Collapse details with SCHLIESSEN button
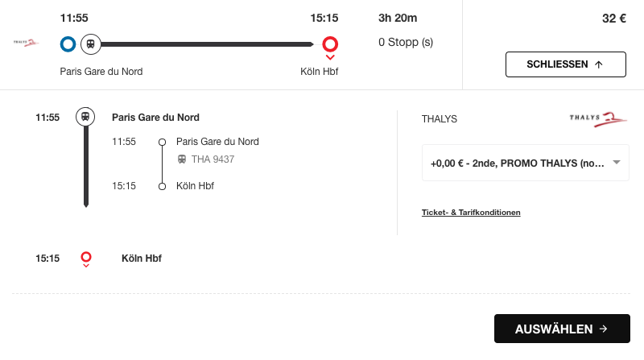The height and width of the screenshot is (360, 644). pyautogui.click(x=566, y=64)
